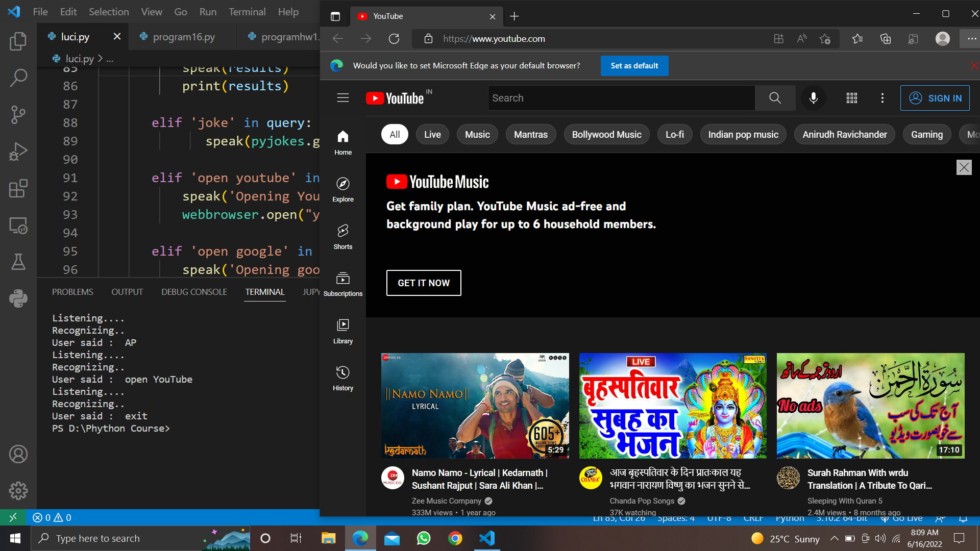Open the Windows Start menu

click(x=15, y=538)
